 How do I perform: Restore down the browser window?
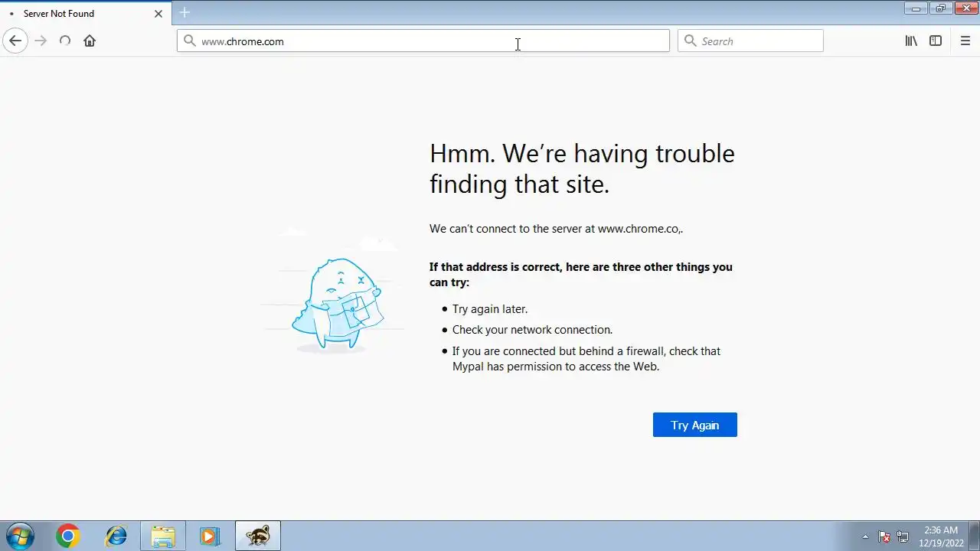click(x=941, y=8)
